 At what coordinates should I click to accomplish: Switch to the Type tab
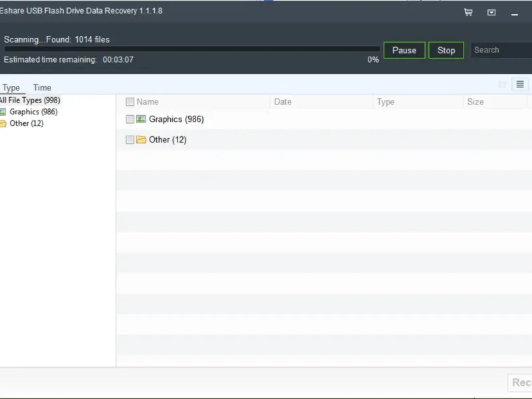point(11,88)
